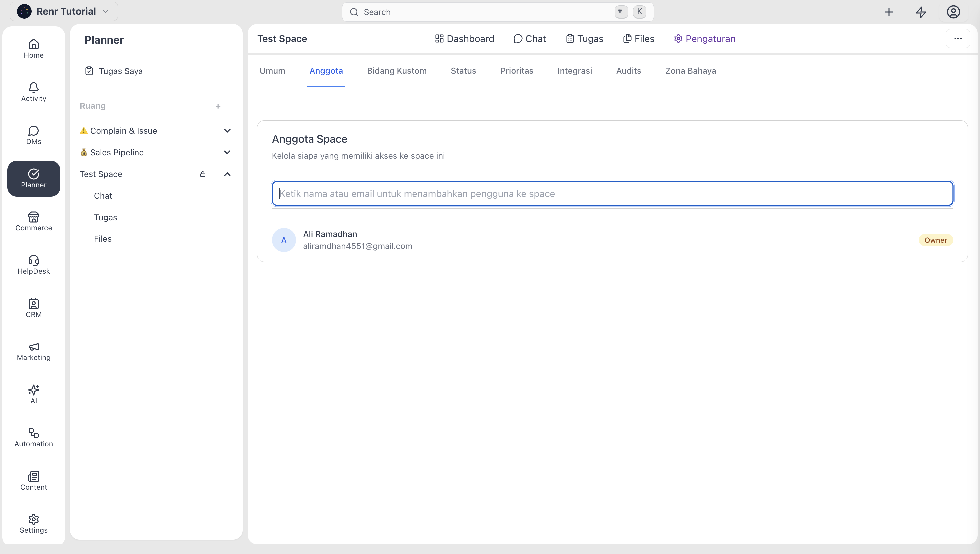
Task: Open the Commerce module
Action: click(33, 221)
